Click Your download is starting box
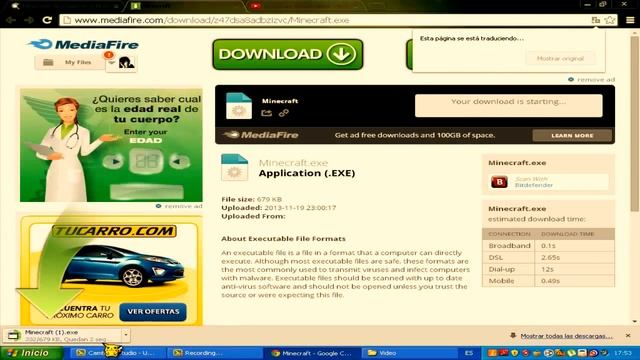The image size is (640, 360). [x=509, y=105]
